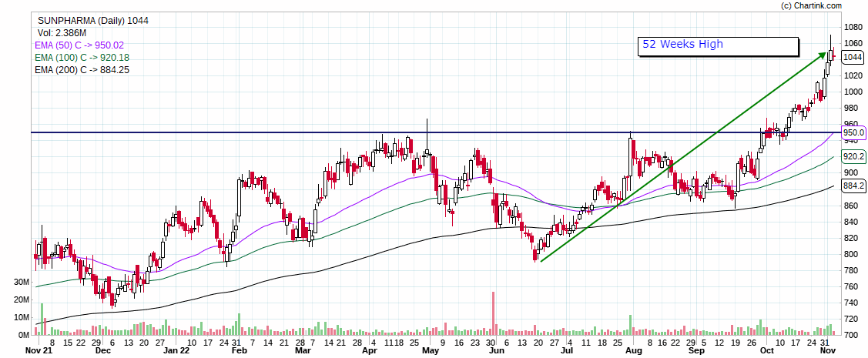Click the Aug month label
The image size is (868, 358).
pos(633,351)
